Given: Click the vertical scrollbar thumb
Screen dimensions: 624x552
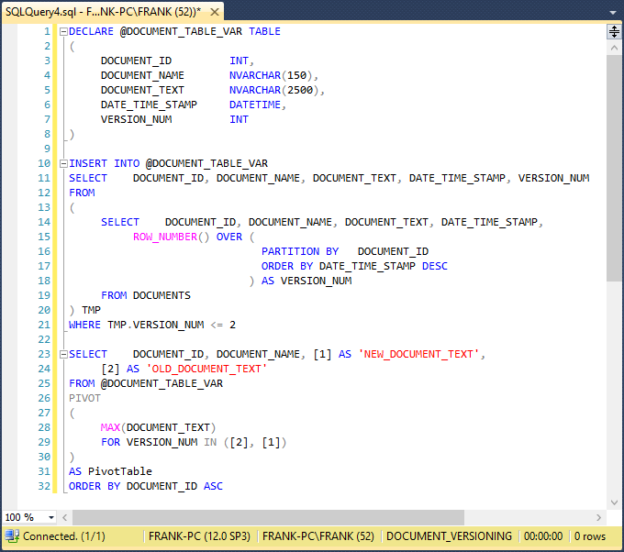Looking at the screenshot, I should coord(614,168).
